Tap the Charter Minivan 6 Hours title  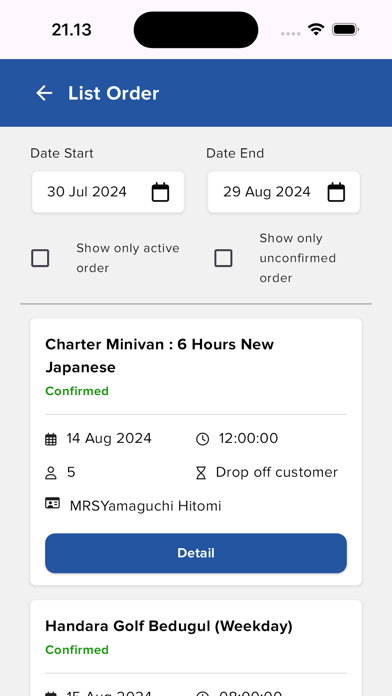pos(160,356)
